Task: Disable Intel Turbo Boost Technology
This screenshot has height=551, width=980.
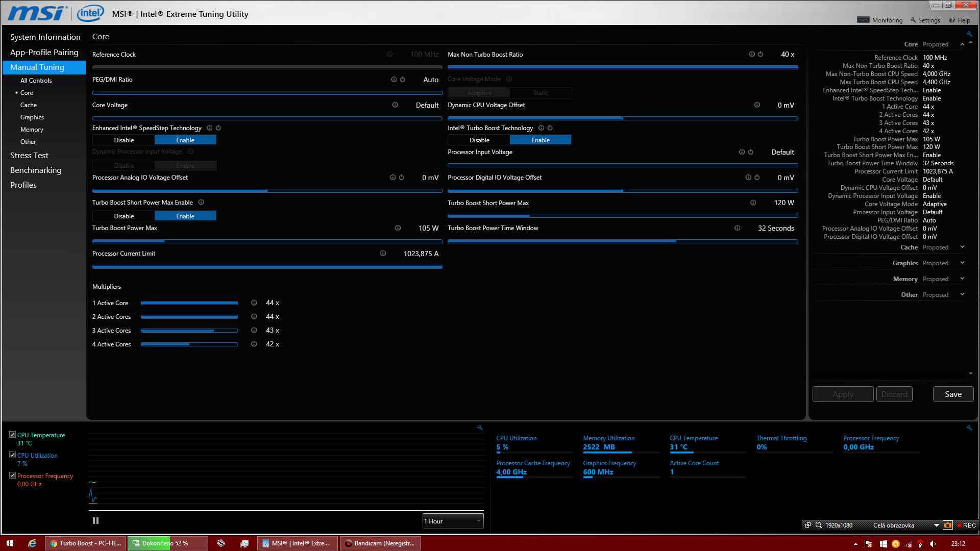Action: coord(479,140)
